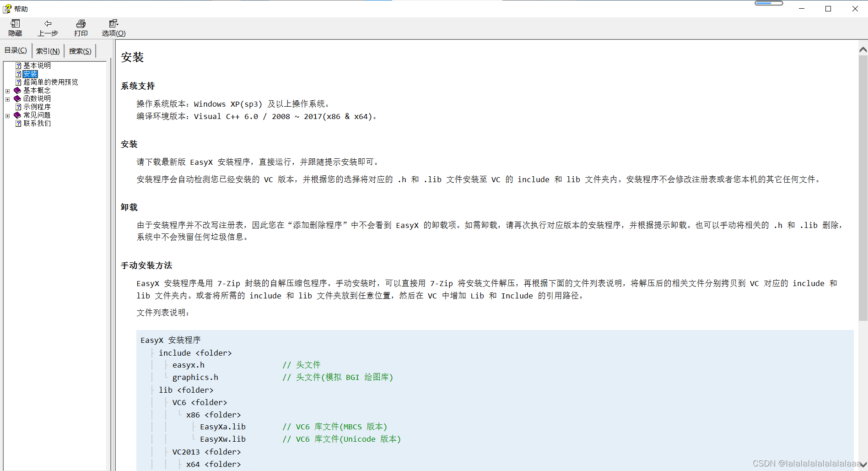
Task: Click the book icon beside 常见问题
Action: pyautogui.click(x=17, y=115)
